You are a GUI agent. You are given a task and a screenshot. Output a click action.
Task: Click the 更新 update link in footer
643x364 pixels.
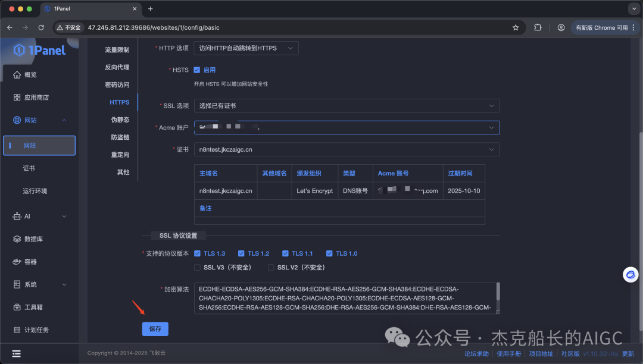coord(628,354)
